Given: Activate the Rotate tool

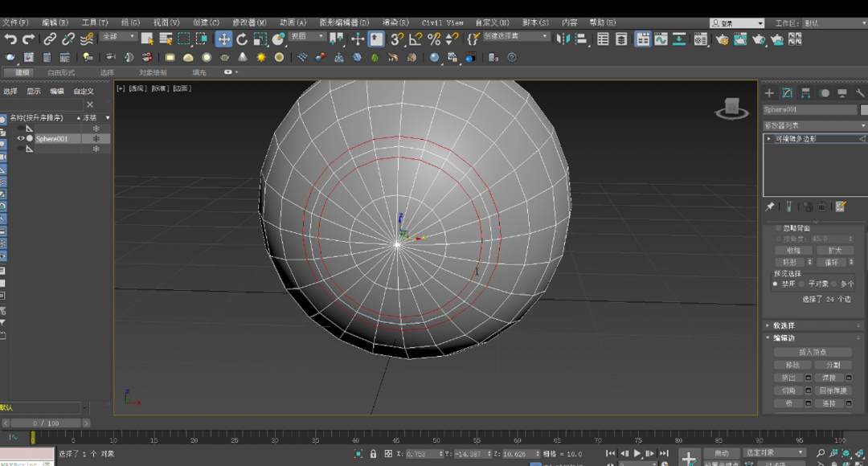Looking at the screenshot, I should coord(242,39).
